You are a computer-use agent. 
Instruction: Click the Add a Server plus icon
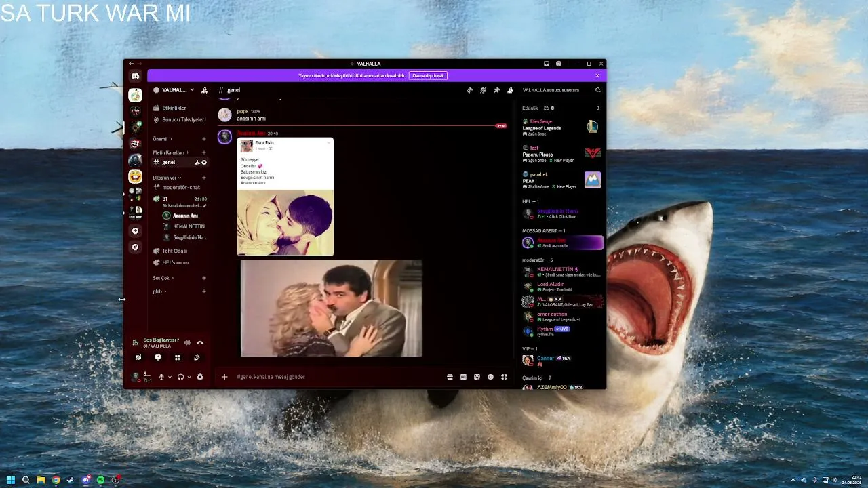pyautogui.click(x=135, y=231)
